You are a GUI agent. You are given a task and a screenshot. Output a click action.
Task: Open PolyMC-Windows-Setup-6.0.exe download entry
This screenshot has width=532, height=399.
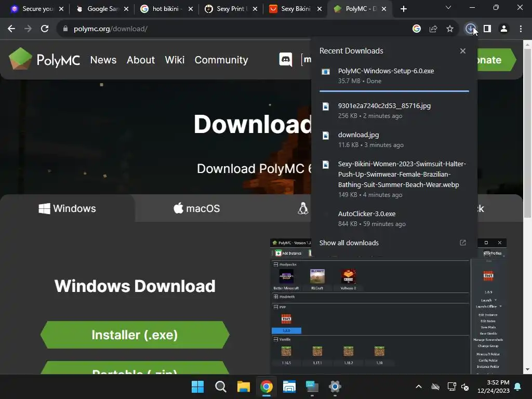tap(394, 76)
